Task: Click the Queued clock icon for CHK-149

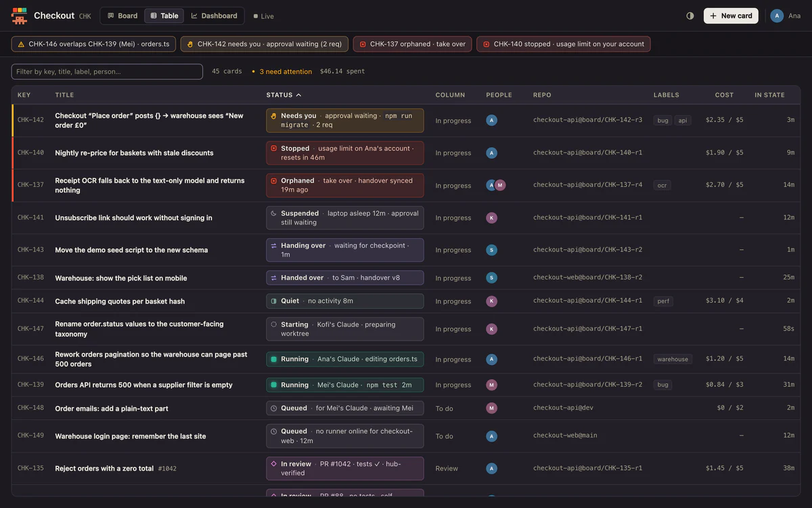Action: (274, 431)
